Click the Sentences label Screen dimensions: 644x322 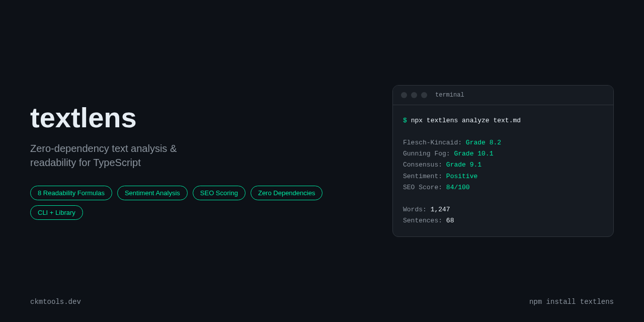423,220
